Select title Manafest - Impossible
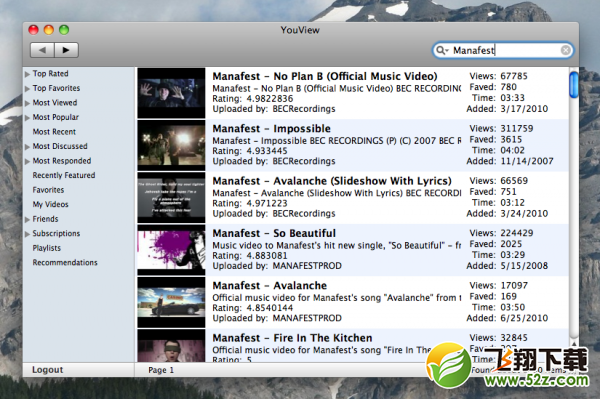 coord(272,129)
